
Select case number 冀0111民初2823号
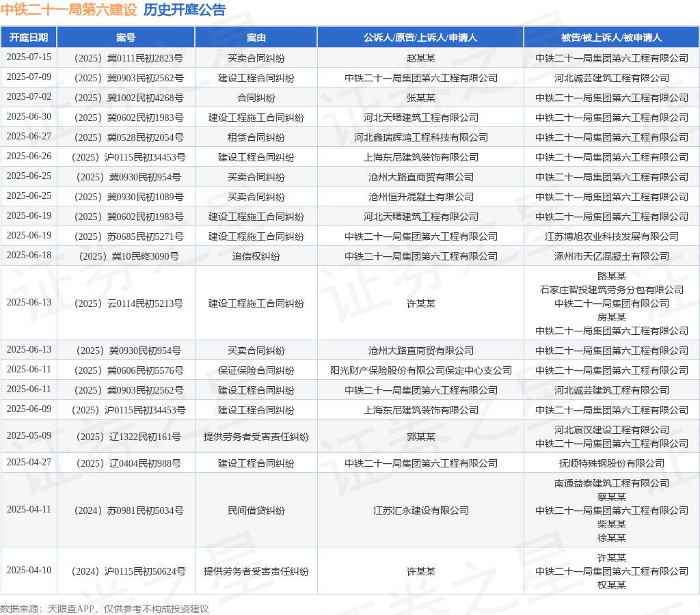pos(145,58)
